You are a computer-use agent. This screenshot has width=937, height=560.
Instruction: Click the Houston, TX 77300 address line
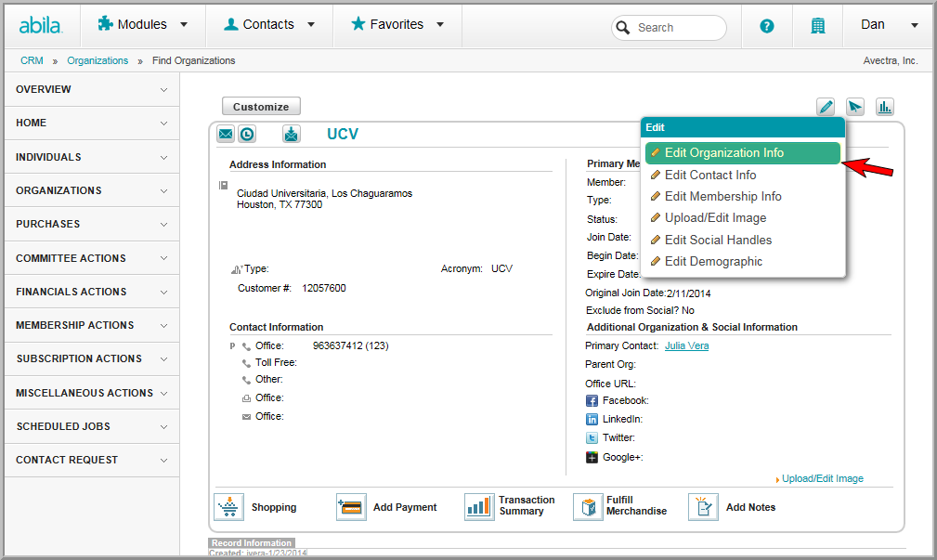pyautogui.click(x=280, y=204)
